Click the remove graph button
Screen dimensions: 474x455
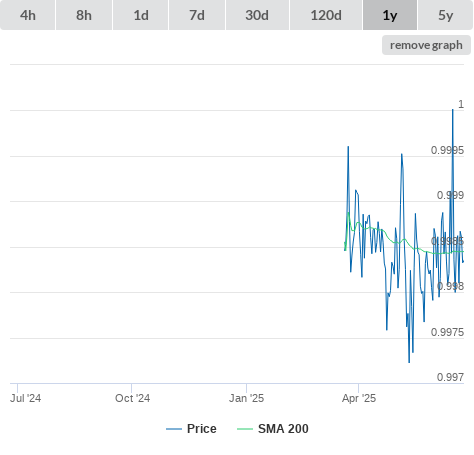pyautogui.click(x=426, y=45)
